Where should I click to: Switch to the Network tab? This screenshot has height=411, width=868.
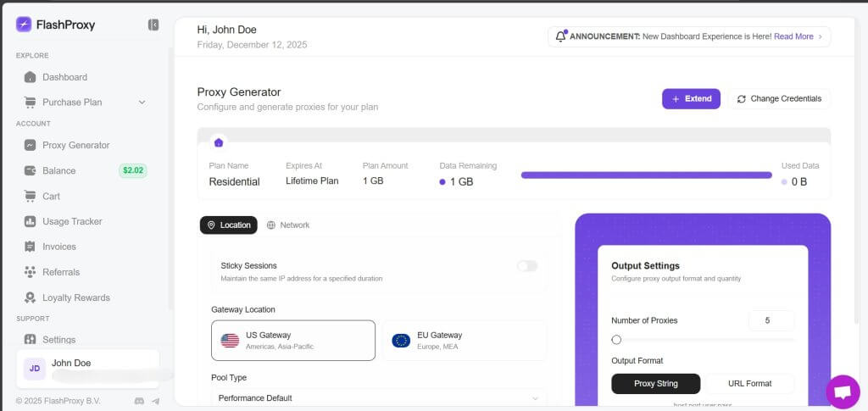click(288, 225)
